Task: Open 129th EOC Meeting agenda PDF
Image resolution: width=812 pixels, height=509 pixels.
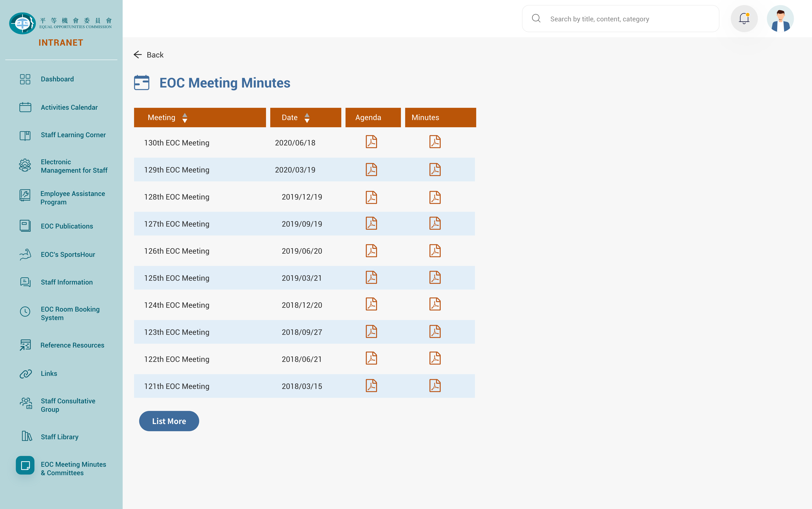Action: click(371, 170)
